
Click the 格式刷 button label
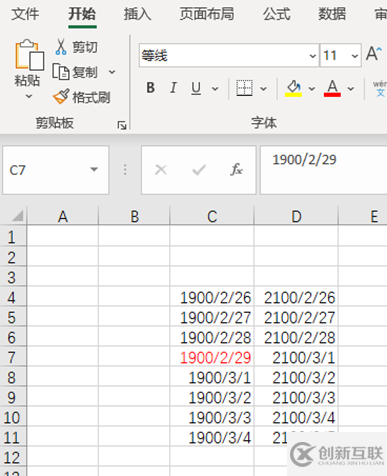click(x=91, y=97)
